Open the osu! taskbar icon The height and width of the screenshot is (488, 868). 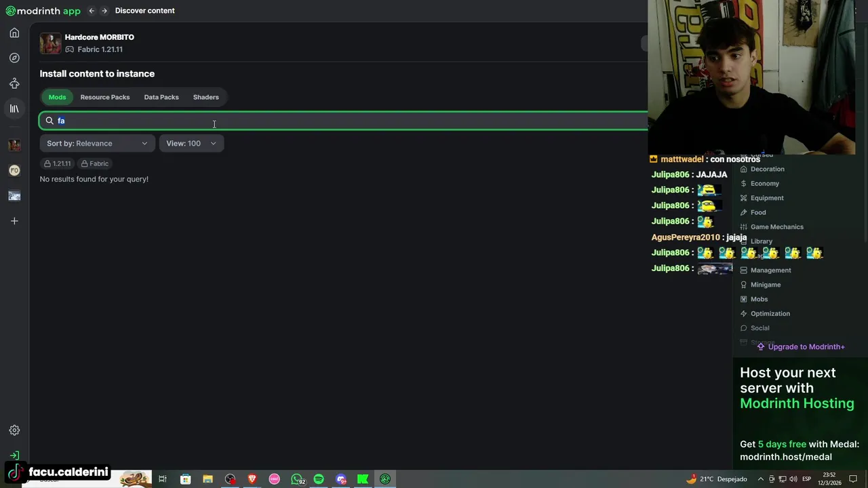click(x=274, y=479)
